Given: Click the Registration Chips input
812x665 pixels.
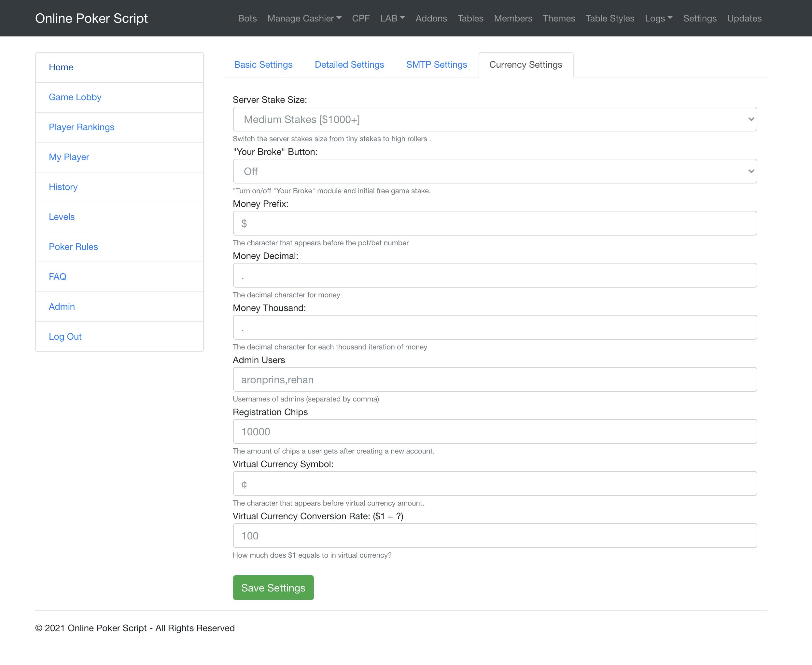Looking at the screenshot, I should pos(495,432).
